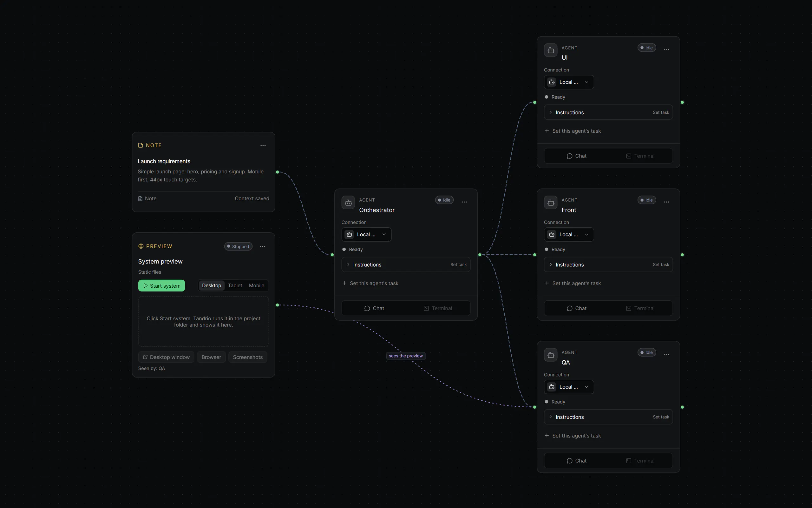Screen dimensions: 812x508
Task: Open the Front agent's three-dot menu
Action: click(667, 202)
